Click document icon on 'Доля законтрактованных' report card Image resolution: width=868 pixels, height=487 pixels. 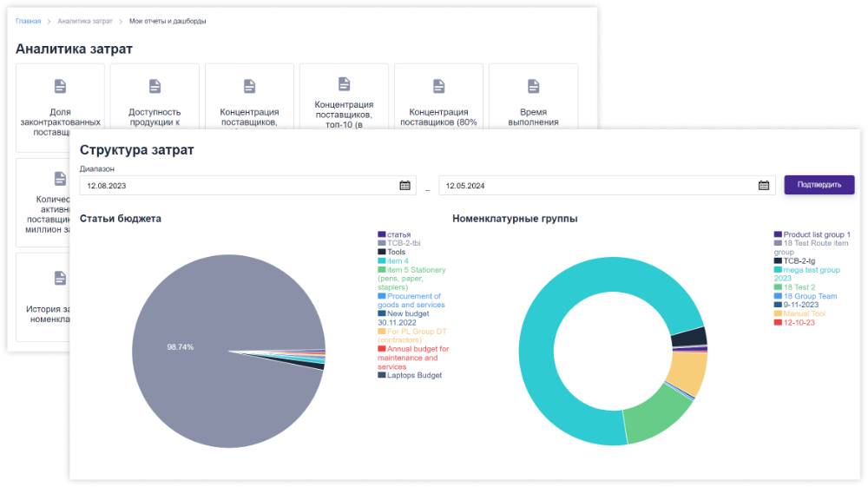(x=60, y=86)
